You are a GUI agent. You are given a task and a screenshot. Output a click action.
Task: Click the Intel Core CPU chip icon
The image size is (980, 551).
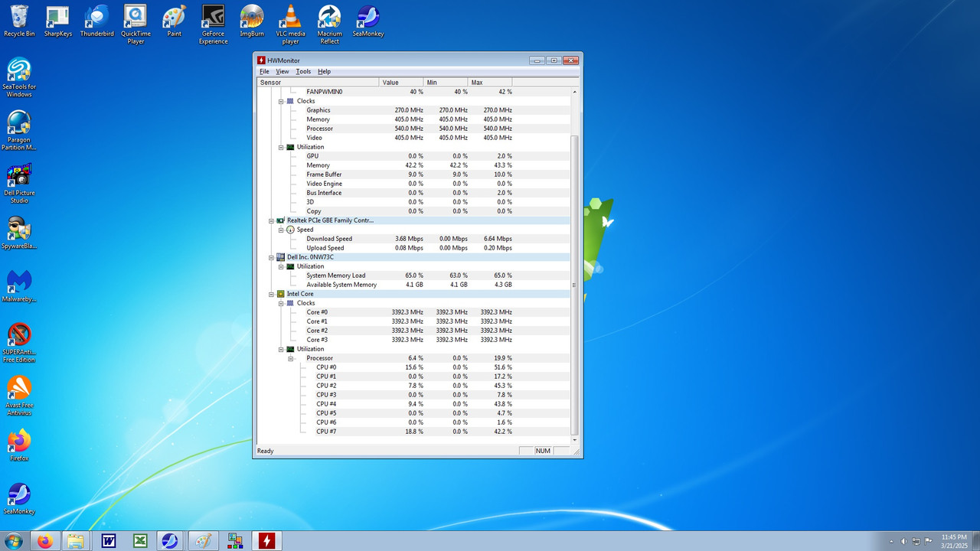(281, 294)
